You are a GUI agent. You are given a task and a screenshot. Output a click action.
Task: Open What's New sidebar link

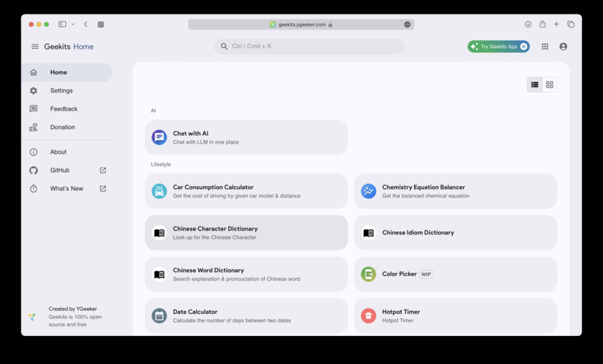(x=67, y=189)
